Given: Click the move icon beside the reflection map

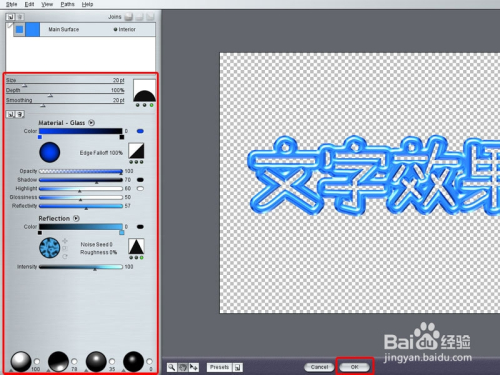Looking at the screenshot, I should [65, 241].
